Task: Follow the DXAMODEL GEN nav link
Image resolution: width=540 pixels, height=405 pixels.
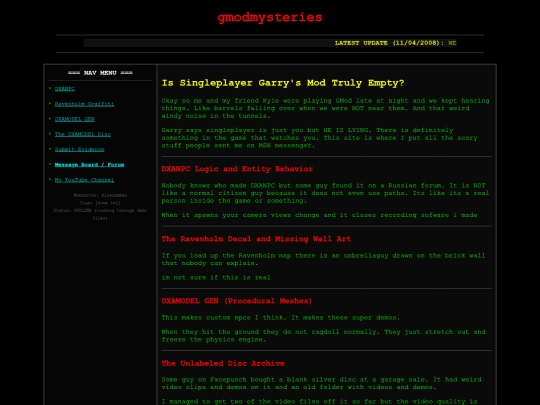Action: pos(75,119)
